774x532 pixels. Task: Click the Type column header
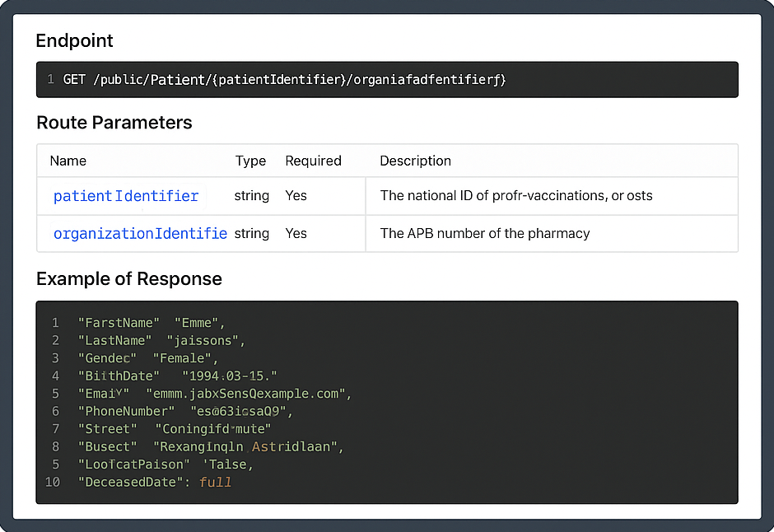(250, 161)
